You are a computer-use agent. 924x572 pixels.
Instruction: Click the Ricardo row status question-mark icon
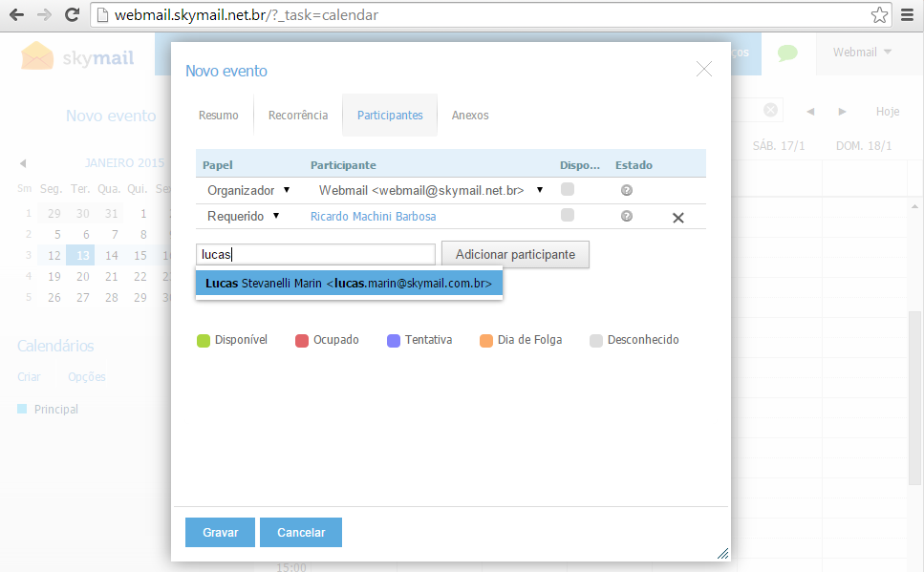(x=627, y=216)
